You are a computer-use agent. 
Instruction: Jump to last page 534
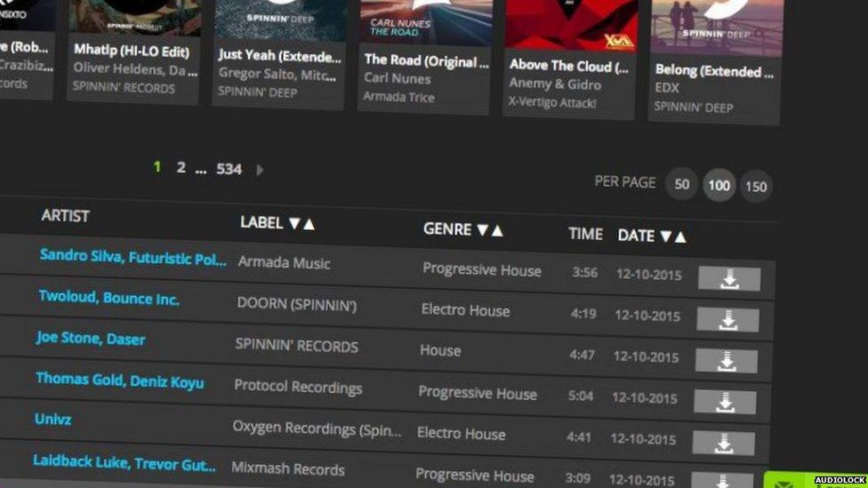pos(229,169)
